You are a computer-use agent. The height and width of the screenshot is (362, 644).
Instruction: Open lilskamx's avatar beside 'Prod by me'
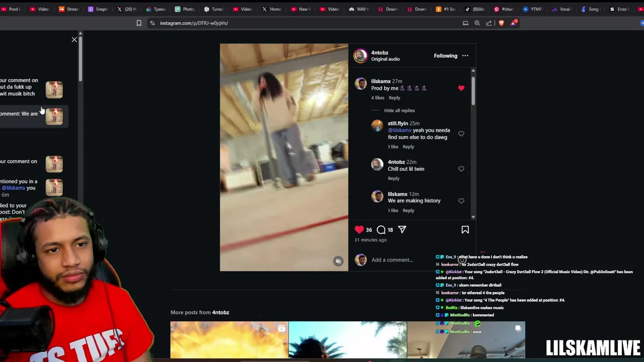[x=361, y=84]
